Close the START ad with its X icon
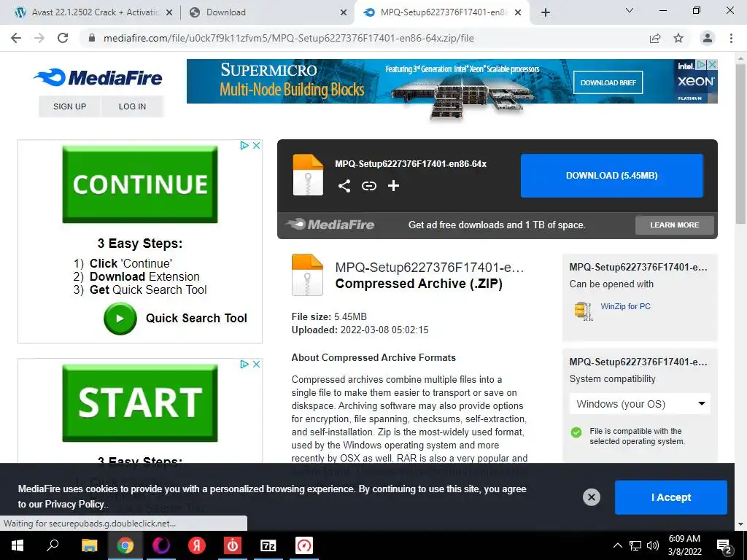Screen dimensions: 747x560 click(x=256, y=364)
